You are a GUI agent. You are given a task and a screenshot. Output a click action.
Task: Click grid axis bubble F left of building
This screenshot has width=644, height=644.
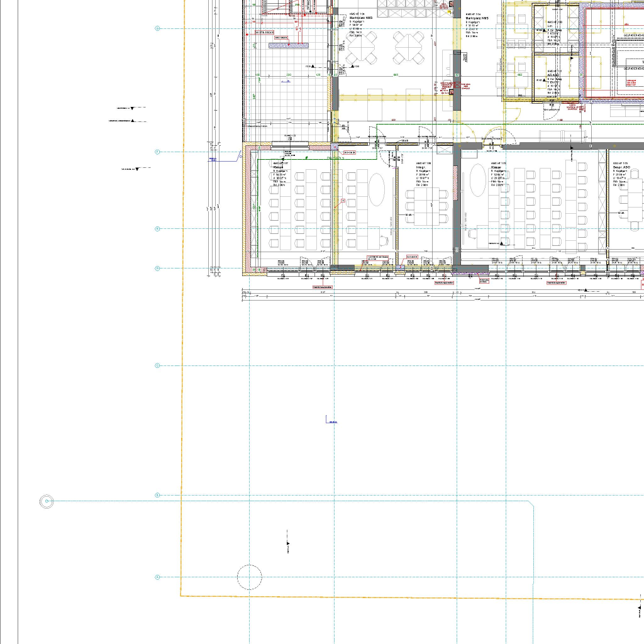click(157, 152)
